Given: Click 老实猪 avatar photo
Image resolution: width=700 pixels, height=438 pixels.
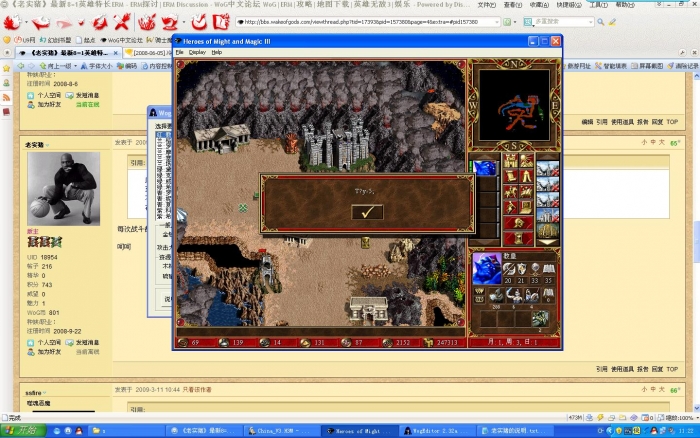Looking at the screenshot, I should 63,189.
